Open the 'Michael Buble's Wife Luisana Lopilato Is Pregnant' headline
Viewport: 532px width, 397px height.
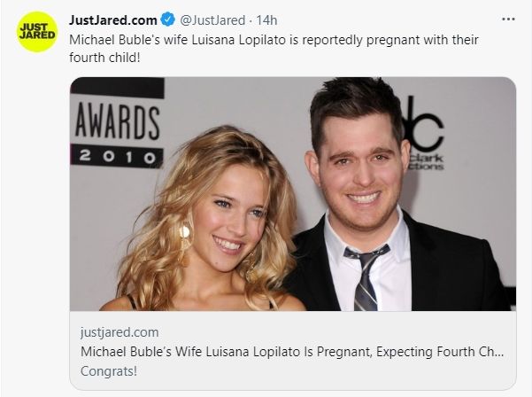tap(292, 352)
